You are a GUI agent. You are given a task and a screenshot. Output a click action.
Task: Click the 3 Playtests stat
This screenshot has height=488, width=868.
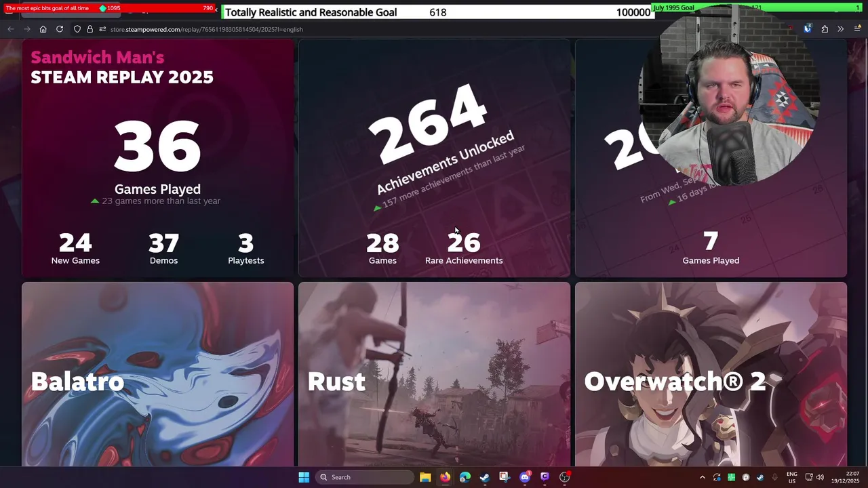tap(246, 249)
